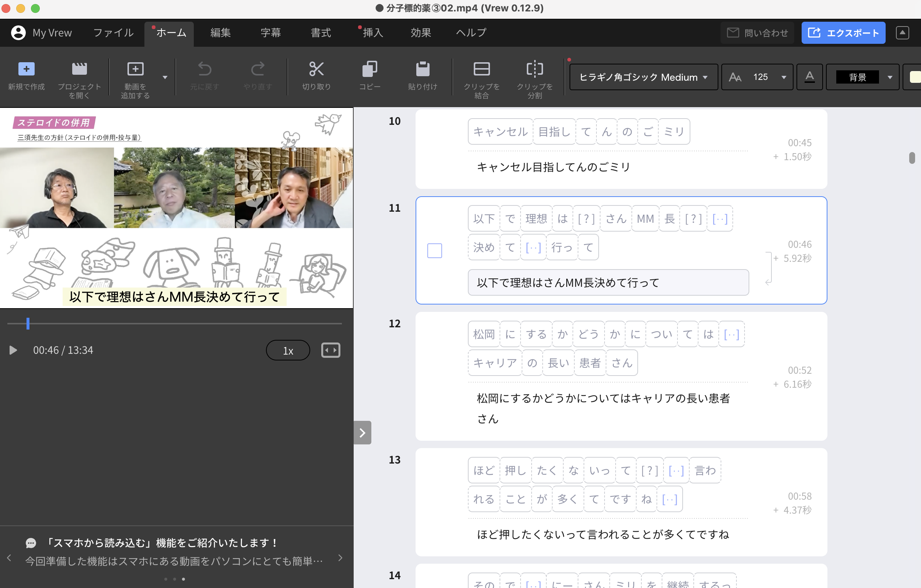This screenshot has height=588, width=921.
Task: Go to previous tip with left arrow
Action: pos(9,558)
